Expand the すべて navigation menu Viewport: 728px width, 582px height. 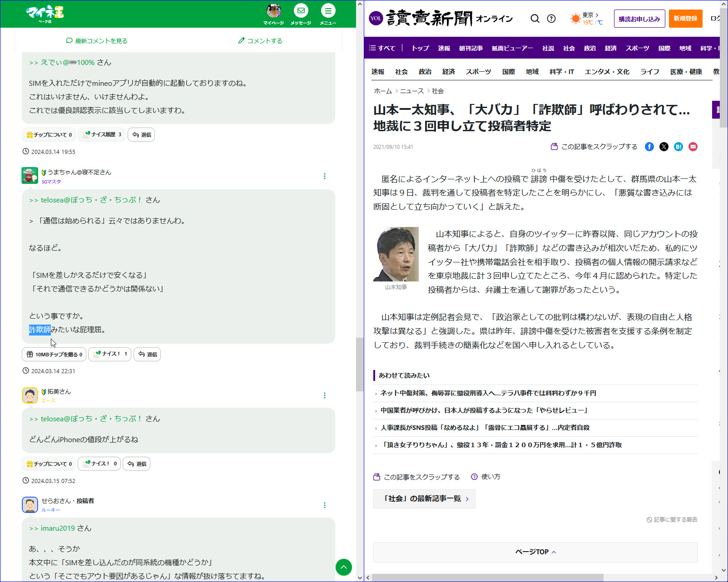(x=382, y=48)
